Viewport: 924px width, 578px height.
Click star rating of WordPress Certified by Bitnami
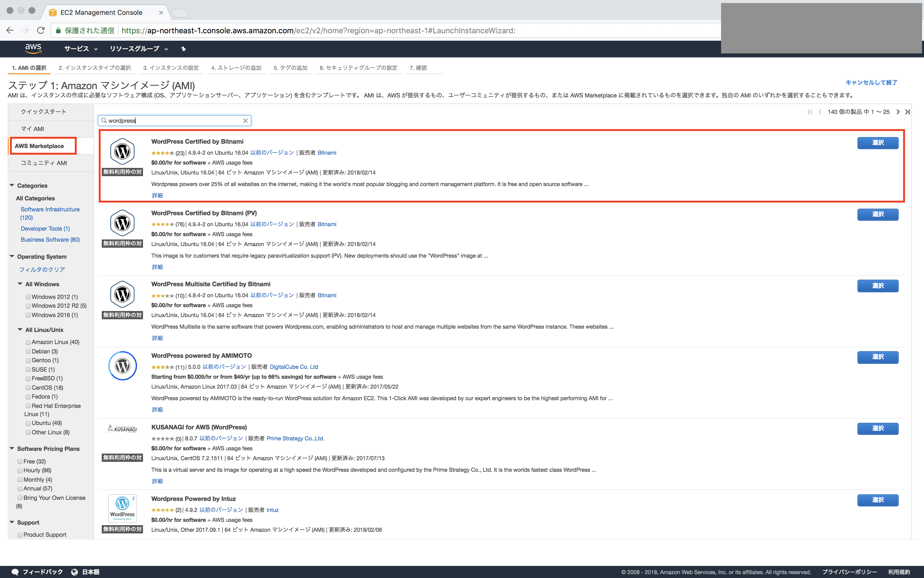[x=162, y=153]
